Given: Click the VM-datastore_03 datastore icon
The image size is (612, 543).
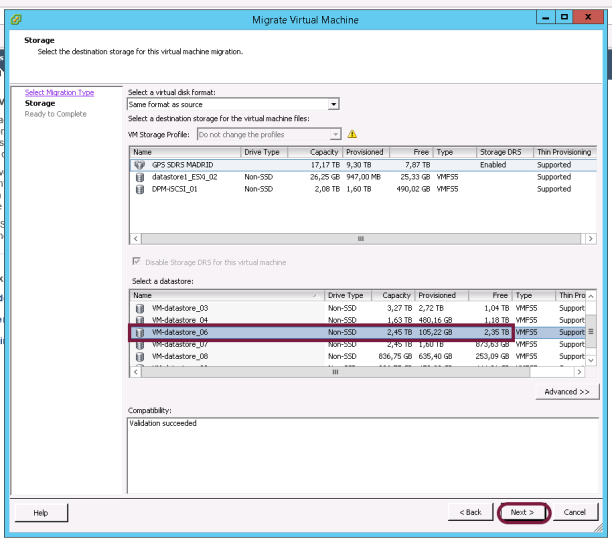Looking at the screenshot, I should point(140,308).
